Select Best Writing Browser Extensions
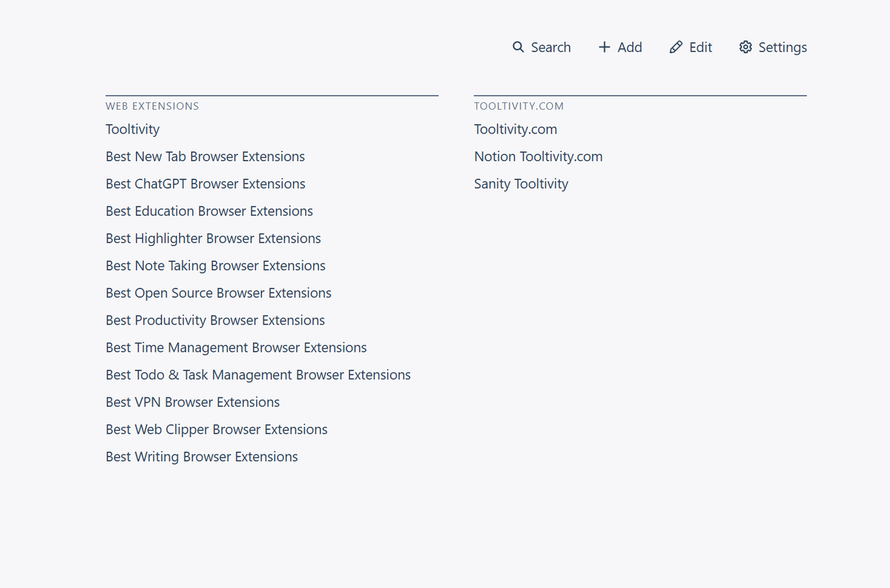This screenshot has width=890, height=588. click(x=202, y=457)
